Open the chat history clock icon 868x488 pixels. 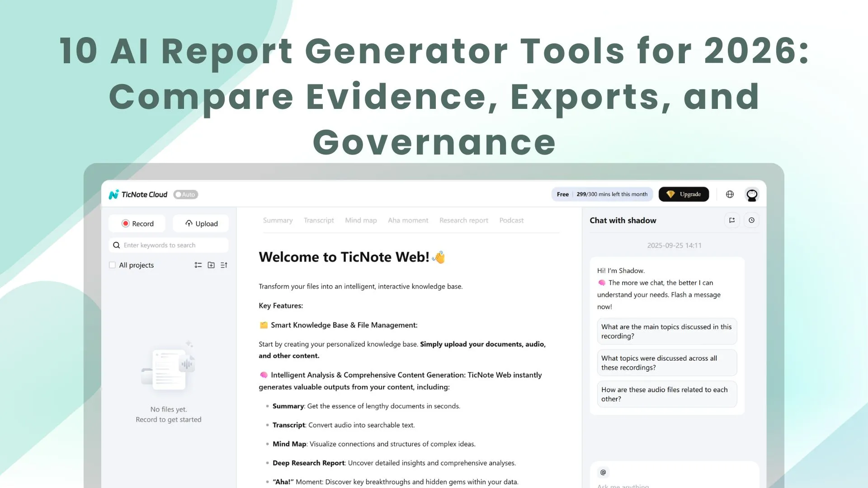[x=751, y=221]
